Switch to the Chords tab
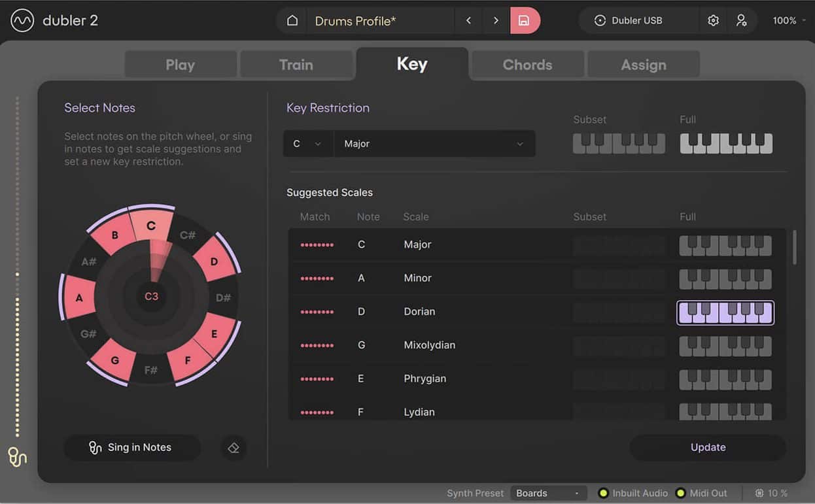Image resolution: width=815 pixels, height=504 pixels. (x=527, y=64)
